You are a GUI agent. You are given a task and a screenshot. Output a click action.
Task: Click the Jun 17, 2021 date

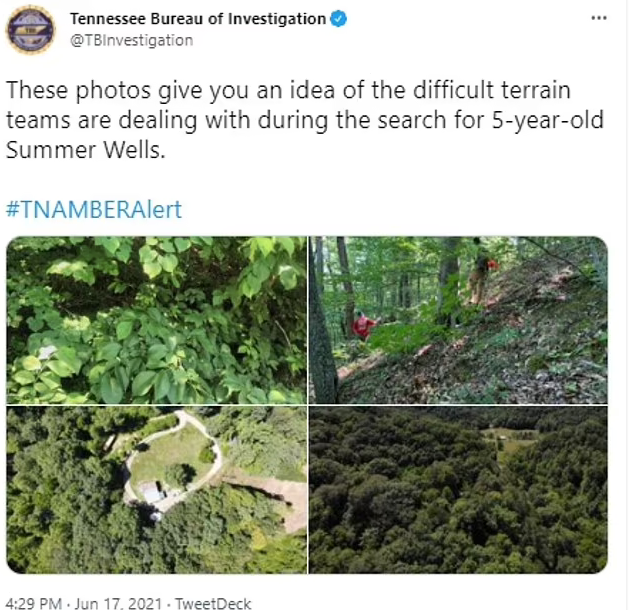[x=118, y=603]
